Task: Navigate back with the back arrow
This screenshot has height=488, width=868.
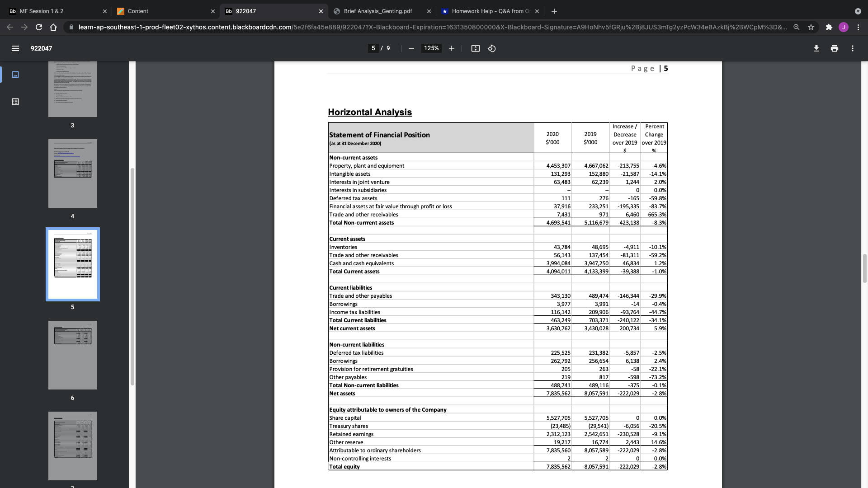Action: pos(9,27)
